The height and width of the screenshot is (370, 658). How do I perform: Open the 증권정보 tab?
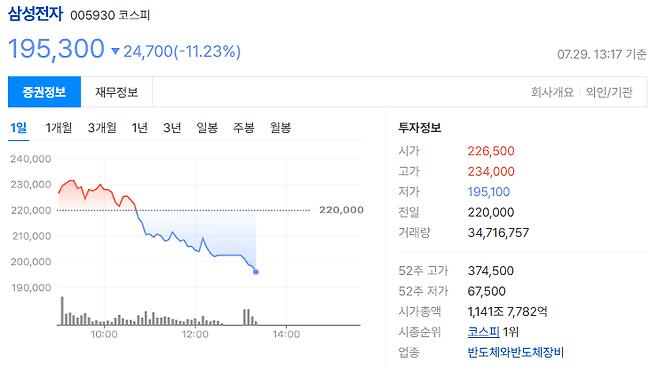(44, 92)
